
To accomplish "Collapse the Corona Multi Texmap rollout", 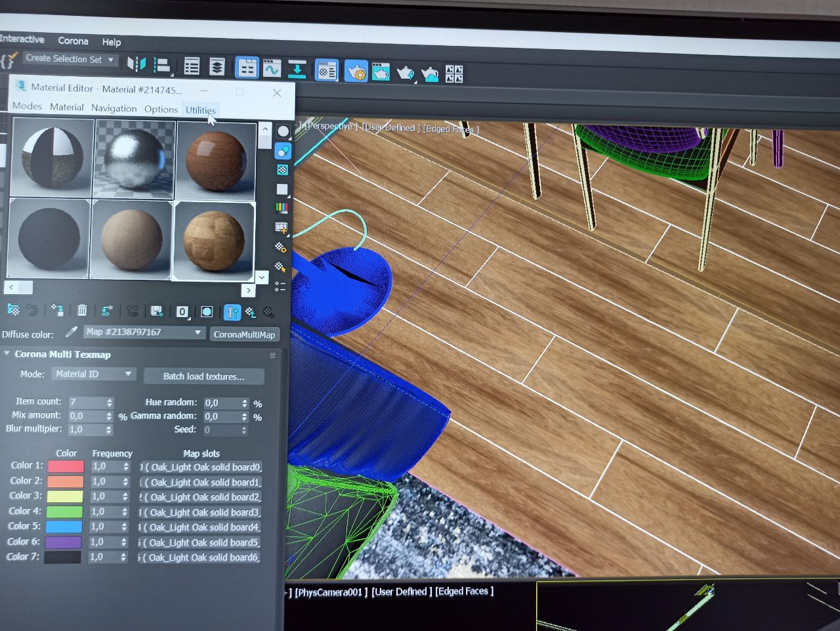I will [62, 355].
